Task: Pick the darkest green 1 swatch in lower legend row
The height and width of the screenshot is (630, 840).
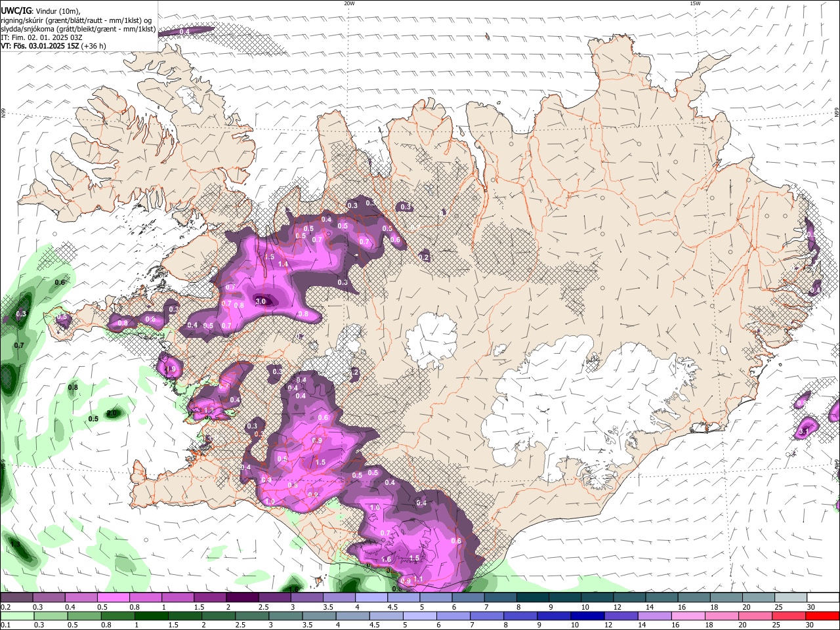Action: (152, 616)
